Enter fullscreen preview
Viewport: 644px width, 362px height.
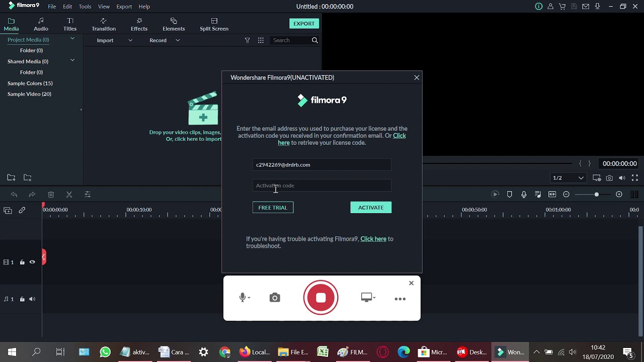(x=634, y=178)
